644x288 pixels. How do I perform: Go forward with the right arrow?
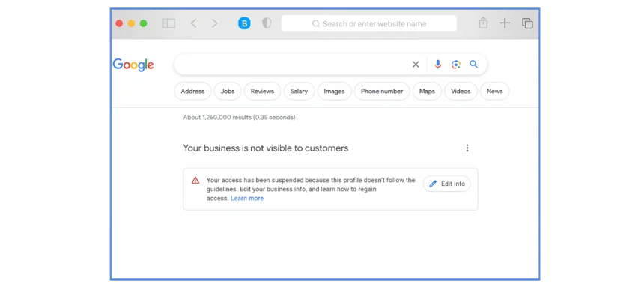click(214, 23)
